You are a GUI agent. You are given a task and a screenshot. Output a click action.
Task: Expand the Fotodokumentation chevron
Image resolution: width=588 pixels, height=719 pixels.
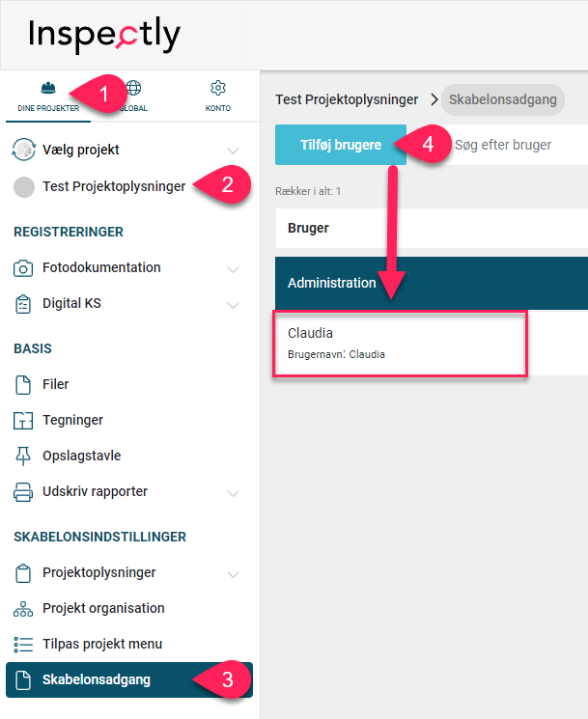point(233,269)
